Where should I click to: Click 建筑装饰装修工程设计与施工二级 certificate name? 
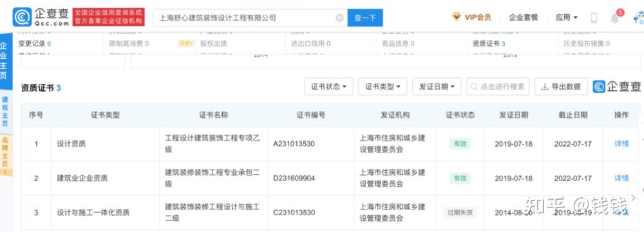213,213
